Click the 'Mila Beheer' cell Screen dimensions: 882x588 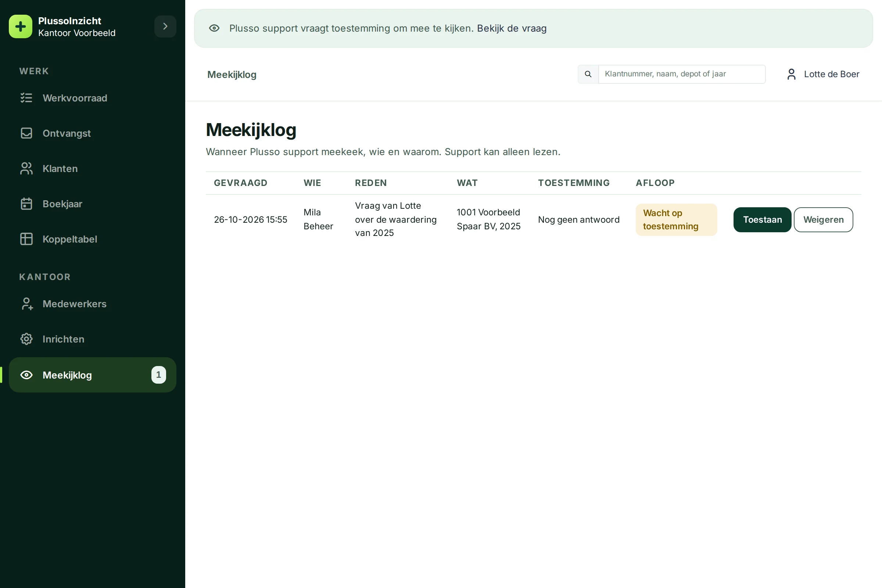(318, 219)
